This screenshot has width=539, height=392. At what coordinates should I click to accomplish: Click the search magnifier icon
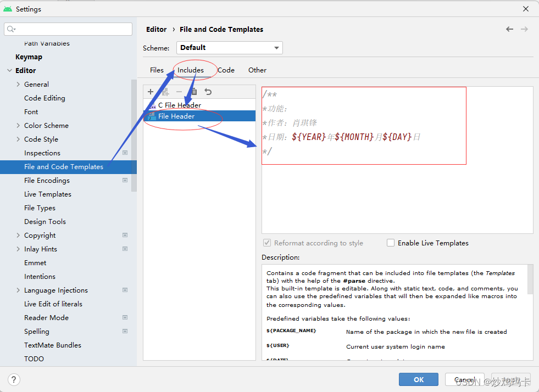(11, 29)
